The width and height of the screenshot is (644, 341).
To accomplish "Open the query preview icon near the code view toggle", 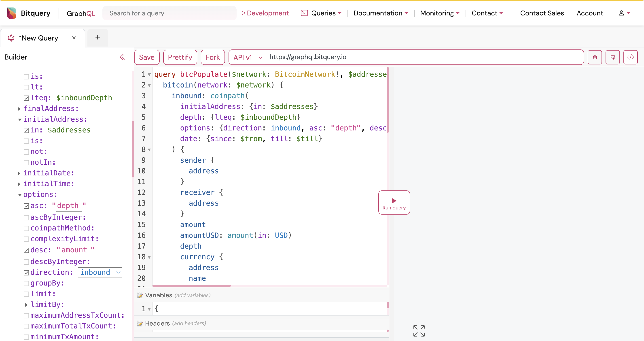I will (x=613, y=57).
